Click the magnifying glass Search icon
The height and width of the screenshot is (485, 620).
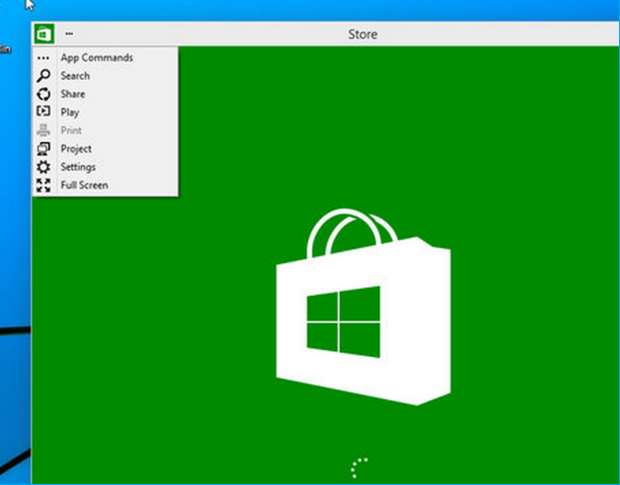pos(43,75)
